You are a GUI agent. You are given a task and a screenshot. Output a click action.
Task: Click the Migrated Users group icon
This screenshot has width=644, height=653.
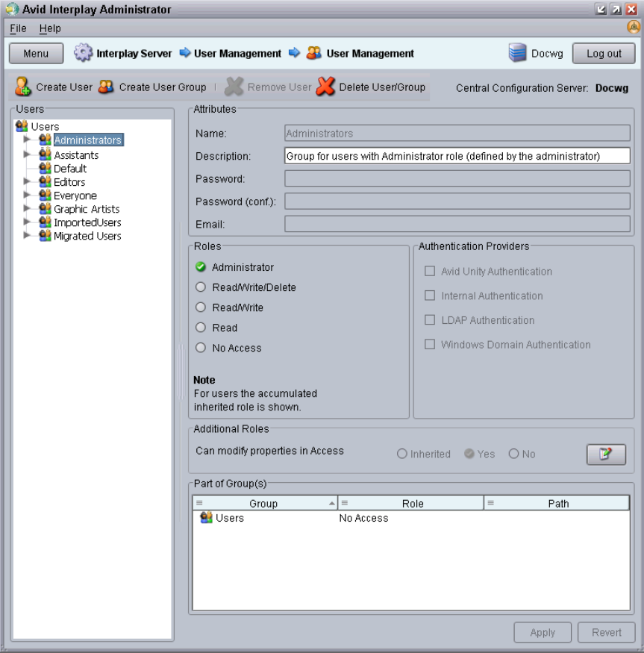coord(45,235)
